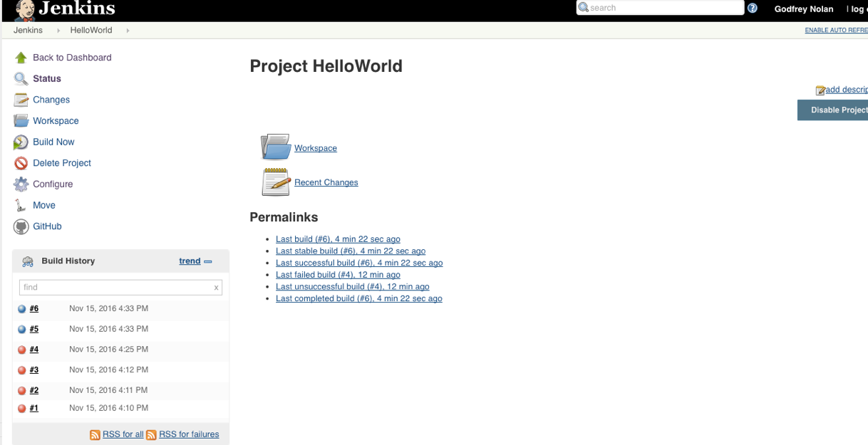This screenshot has height=445, width=868.
Task: Open Changes in the side menu
Action: click(x=51, y=100)
